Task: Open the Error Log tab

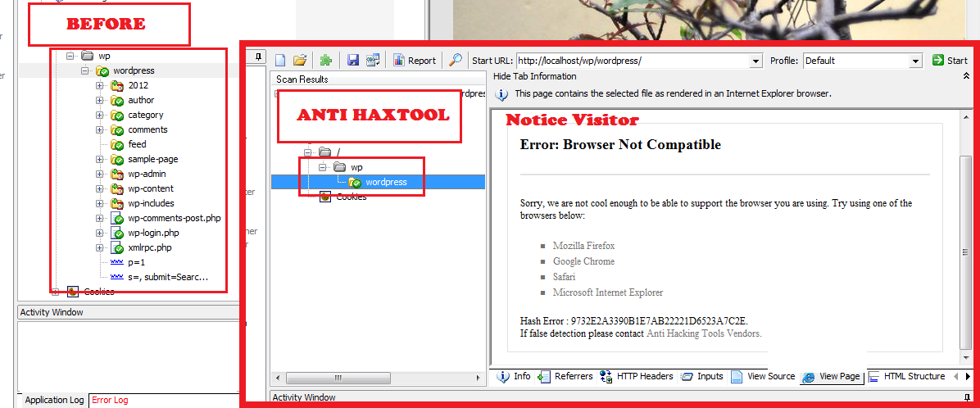Action: coord(110,400)
